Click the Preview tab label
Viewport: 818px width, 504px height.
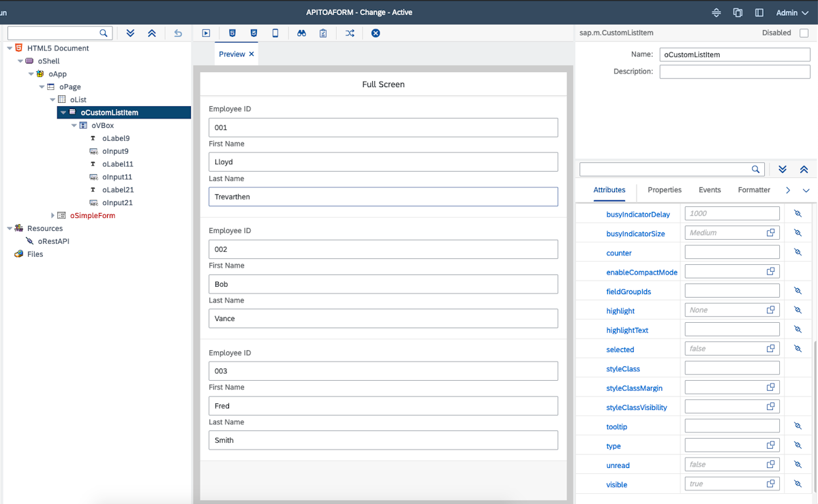232,54
